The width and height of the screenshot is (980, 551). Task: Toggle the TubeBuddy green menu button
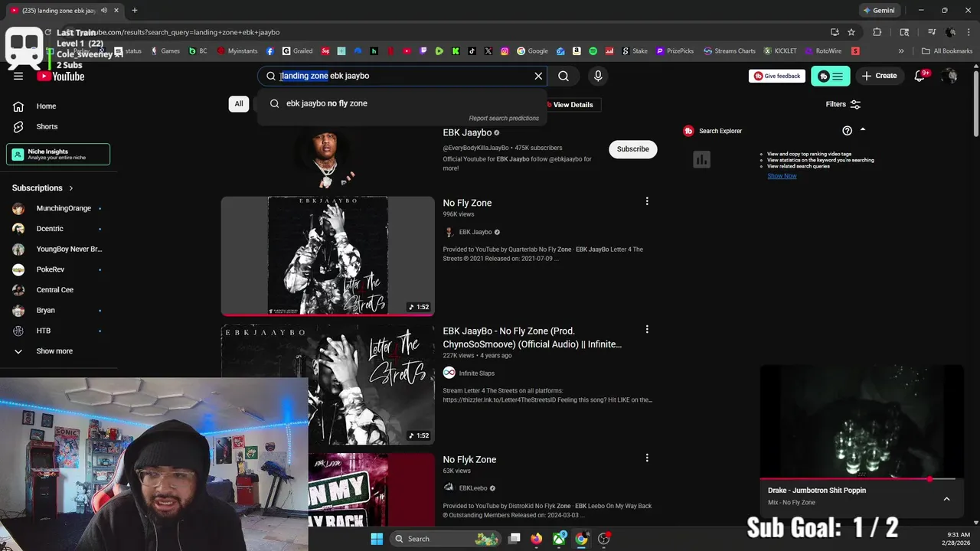831,76
